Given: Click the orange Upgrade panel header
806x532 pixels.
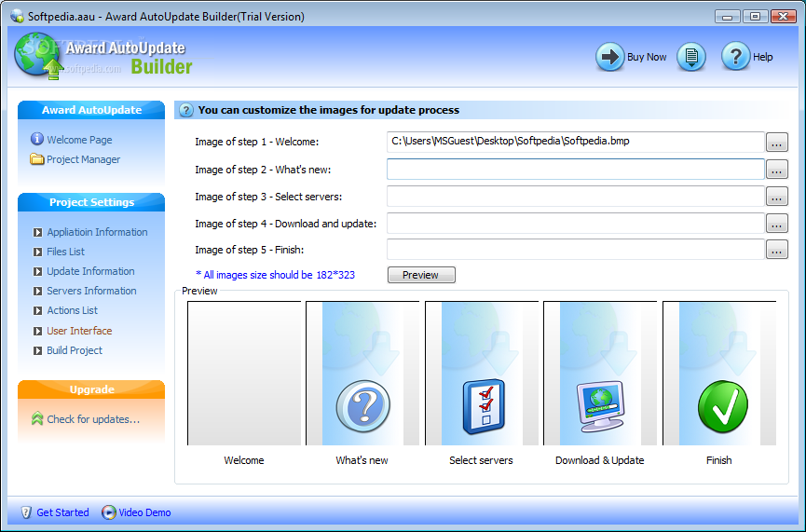Looking at the screenshot, I should 91,389.
